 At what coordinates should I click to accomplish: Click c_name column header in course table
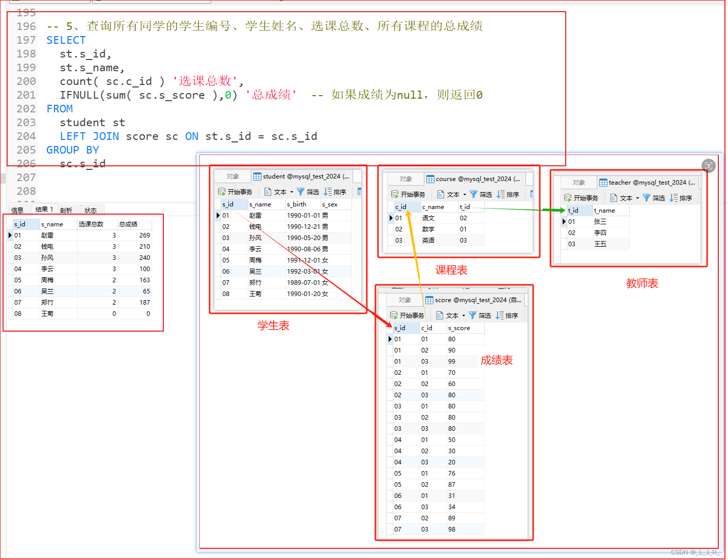point(439,207)
